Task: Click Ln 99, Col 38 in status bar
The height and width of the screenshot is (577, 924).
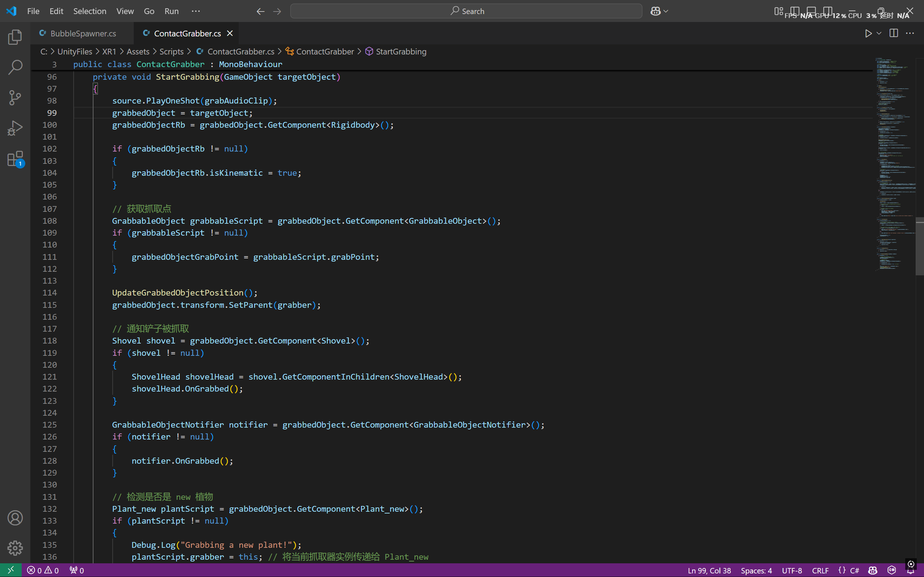Action: 709,570
